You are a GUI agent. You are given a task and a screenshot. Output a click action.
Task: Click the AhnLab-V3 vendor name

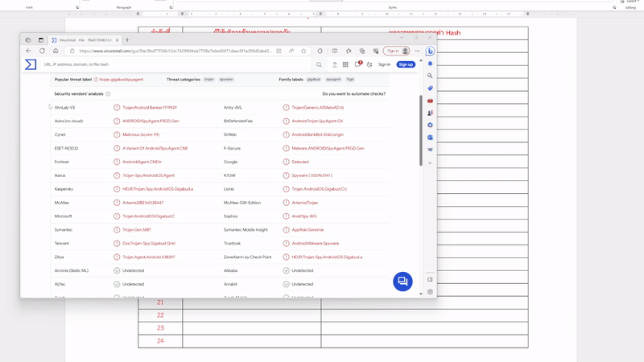pos(64,108)
